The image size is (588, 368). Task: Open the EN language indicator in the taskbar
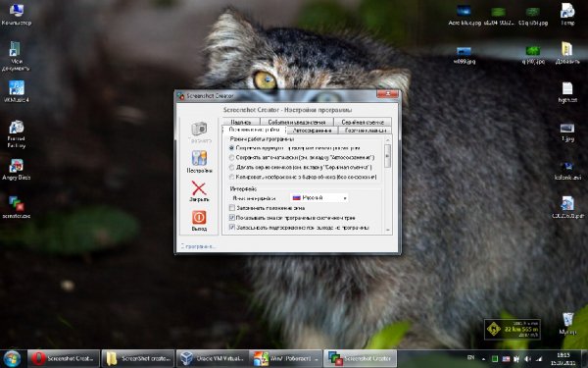pos(471,358)
